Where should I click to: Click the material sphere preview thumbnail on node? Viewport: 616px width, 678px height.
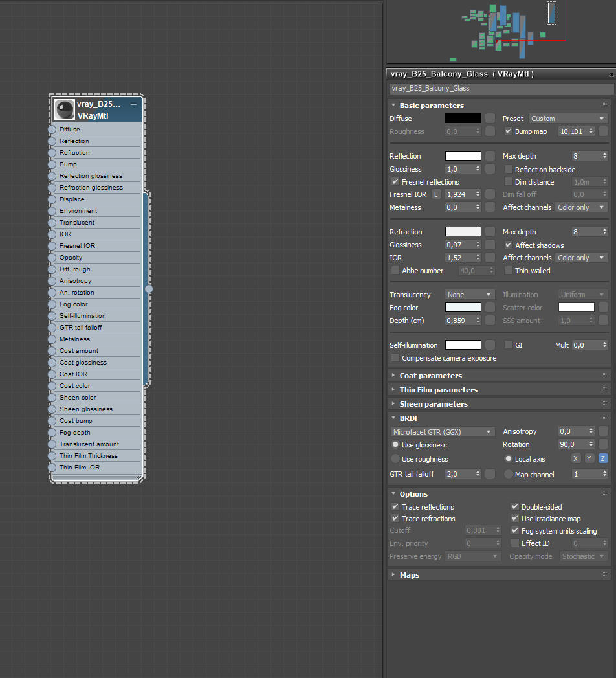65,110
